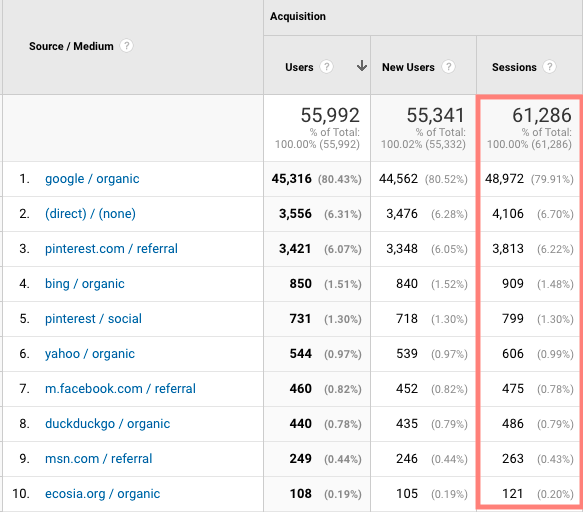Select Users value 45,316 for google organic
This screenshot has height=512, width=583.
pos(292,179)
